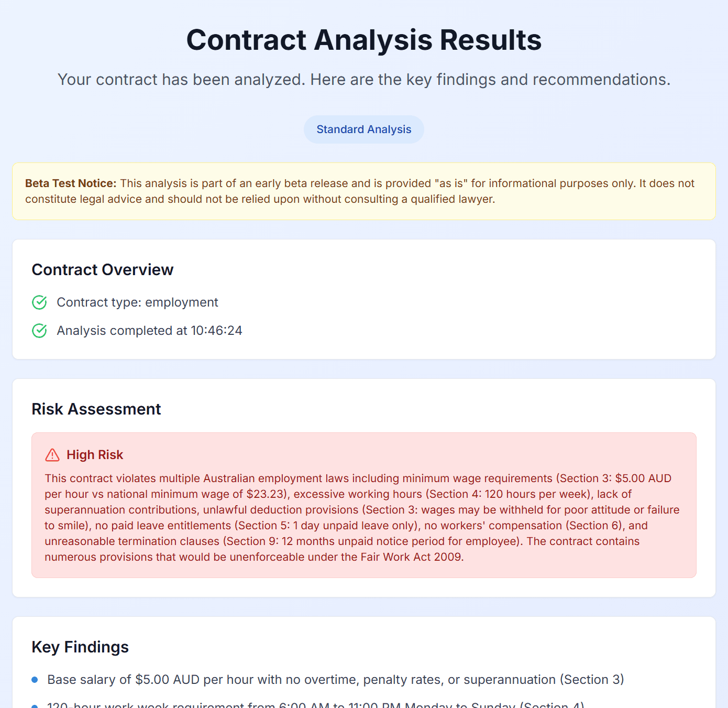This screenshot has height=708, width=728.
Task: Click the subtitle about key findings and recommendations
Action: tap(363, 80)
